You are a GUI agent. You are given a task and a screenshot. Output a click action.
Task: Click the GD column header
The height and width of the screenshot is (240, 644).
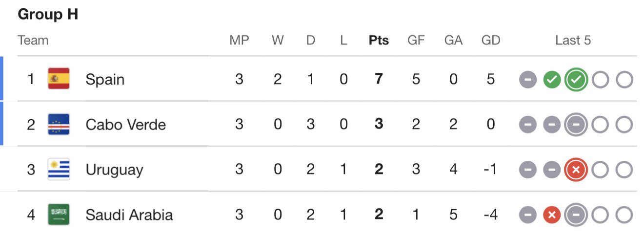(x=491, y=40)
